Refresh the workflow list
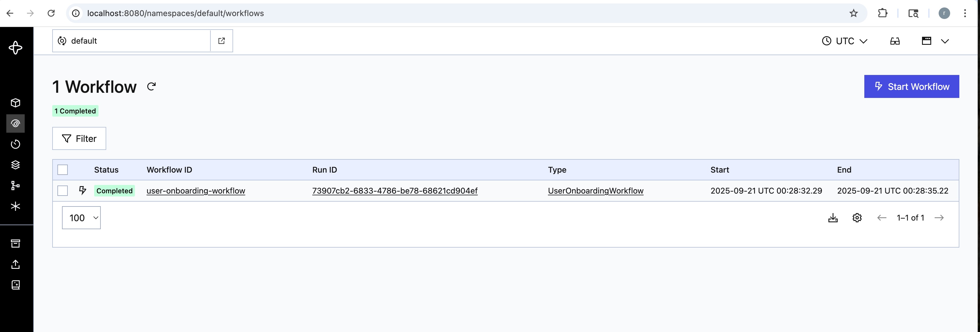Screen dimensions: 980x332 (x=151, y=86)
